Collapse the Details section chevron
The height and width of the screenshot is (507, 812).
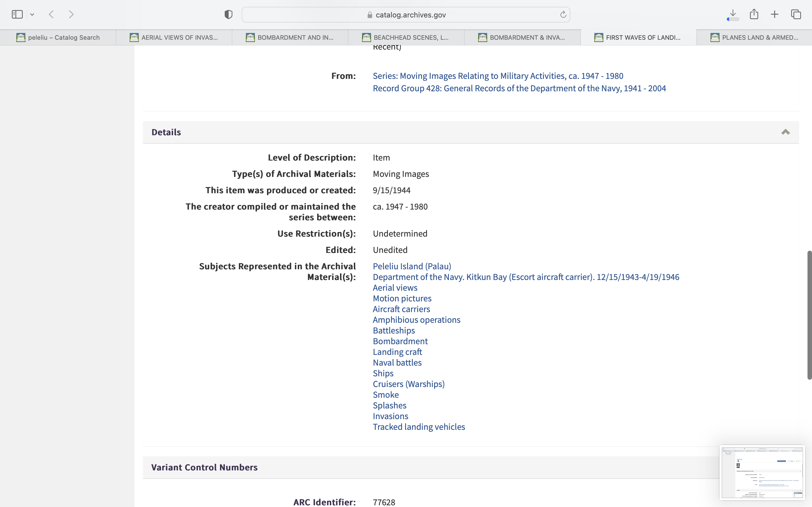coord(785,132)
